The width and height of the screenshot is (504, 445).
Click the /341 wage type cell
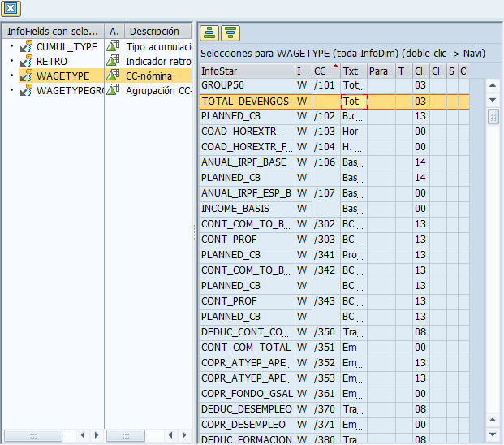pos(326,255)
